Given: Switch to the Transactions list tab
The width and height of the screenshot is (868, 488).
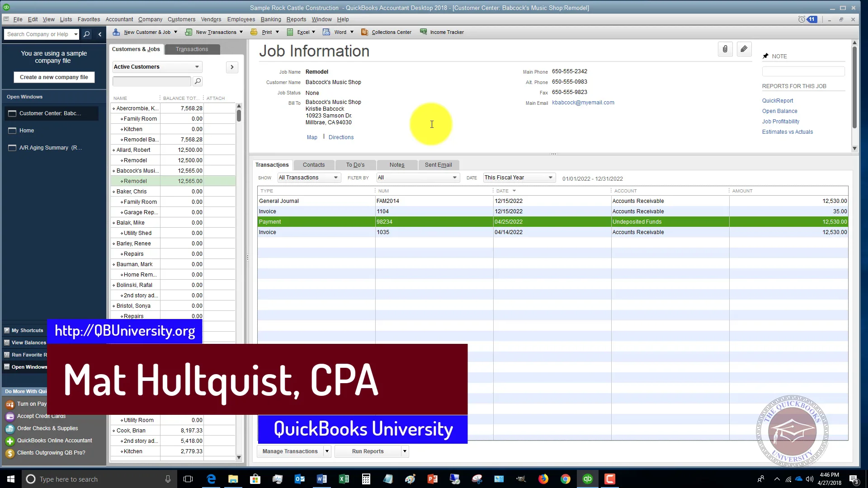Looking at the screenshot, I should point(192,49).
